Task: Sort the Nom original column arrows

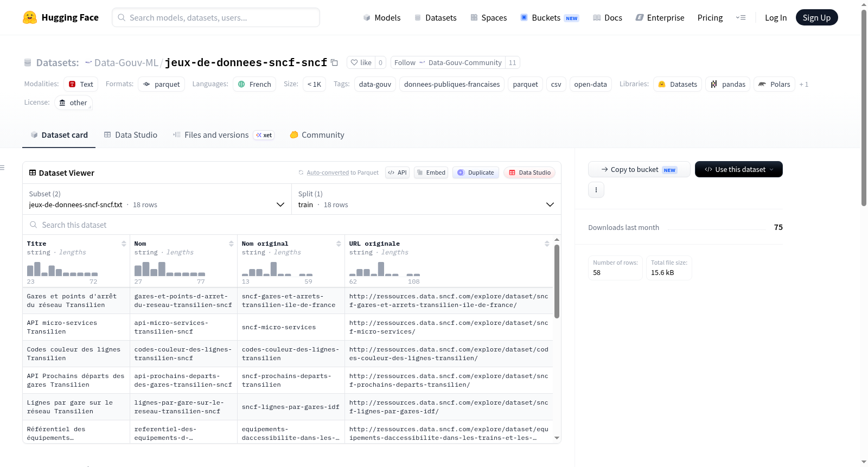Action: [x=339, y=244]
